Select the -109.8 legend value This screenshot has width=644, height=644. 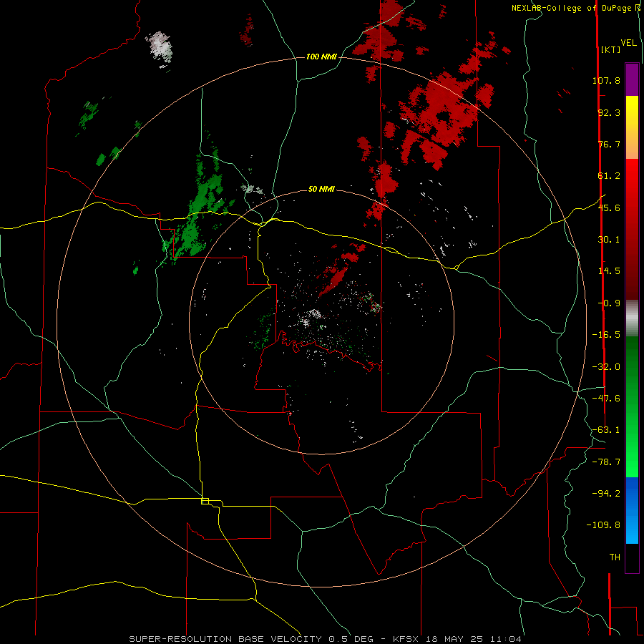click(x=603, y=525)
